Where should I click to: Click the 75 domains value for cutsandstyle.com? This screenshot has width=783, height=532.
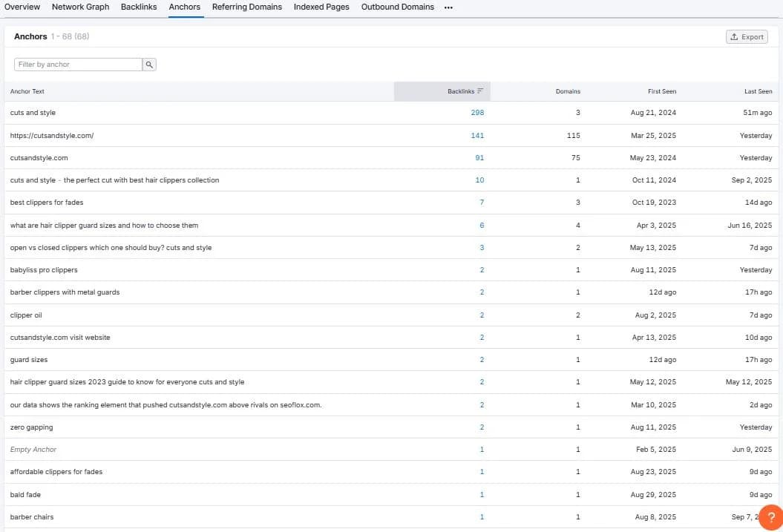click(x=575, y=158)
